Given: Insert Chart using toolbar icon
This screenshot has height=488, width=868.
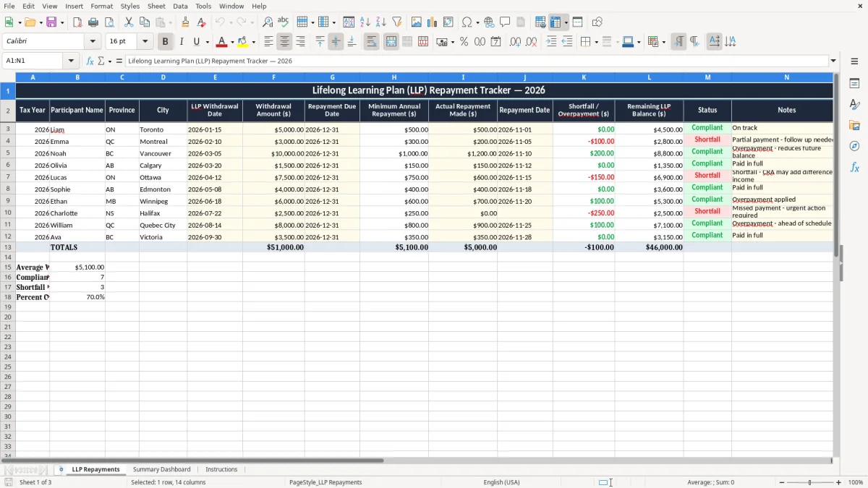Looking at the screenshot, I should pos(433,22).
